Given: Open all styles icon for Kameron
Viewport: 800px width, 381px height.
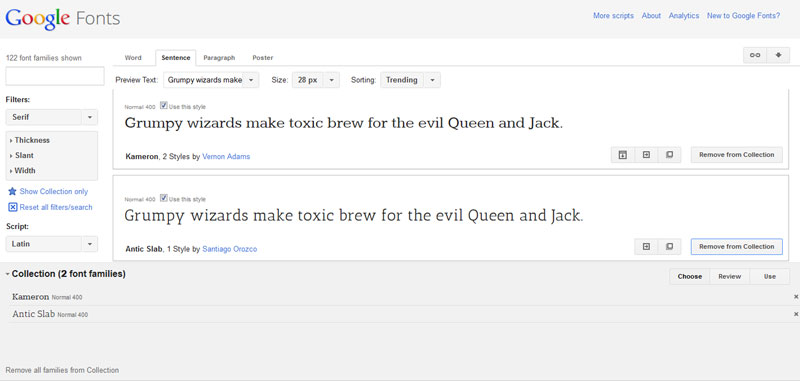Looking at the screenshot, I should click(x=622, y=155).
